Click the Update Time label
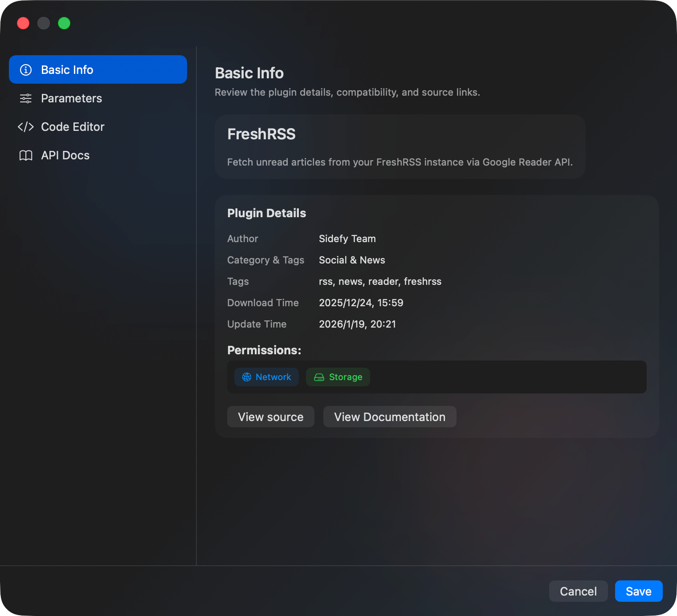 coord(257,324)
